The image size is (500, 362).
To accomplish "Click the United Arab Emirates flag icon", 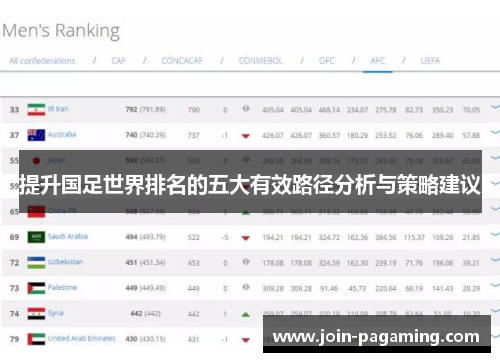I will coord(36,339).
